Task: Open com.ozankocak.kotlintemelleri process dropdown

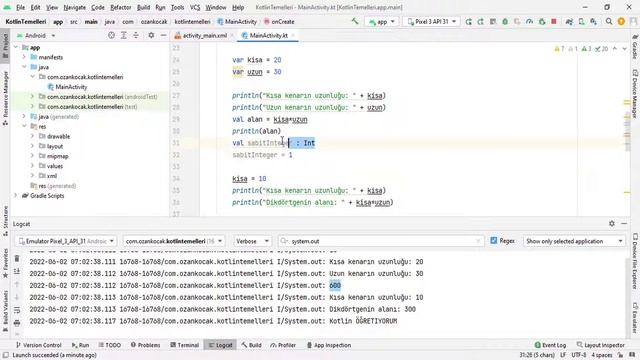Action: point(174,241)
